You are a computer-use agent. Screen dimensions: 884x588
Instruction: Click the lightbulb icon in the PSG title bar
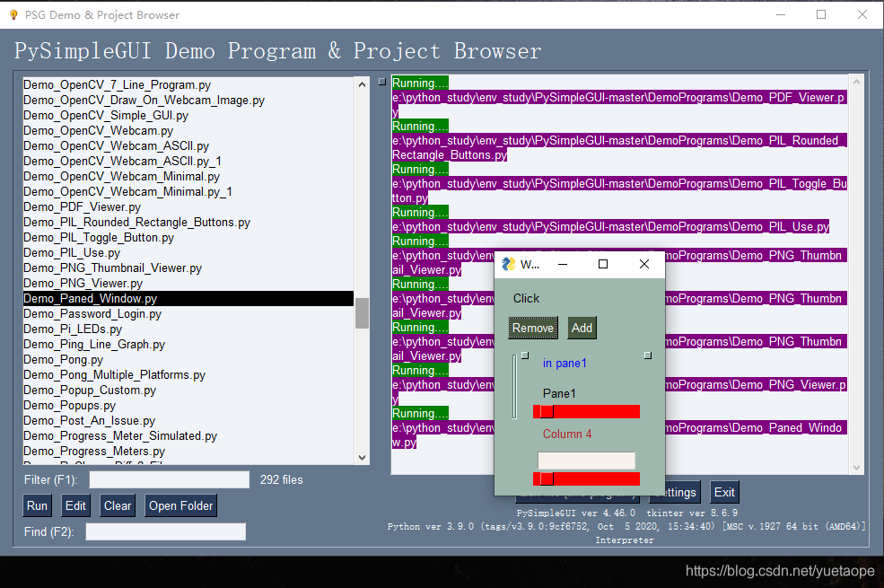click(x=13, y=14)
